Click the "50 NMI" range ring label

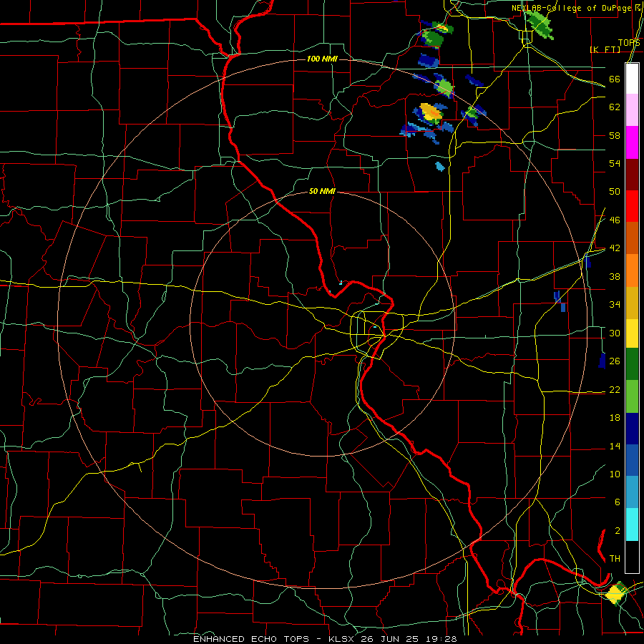[x=322, y=191]
